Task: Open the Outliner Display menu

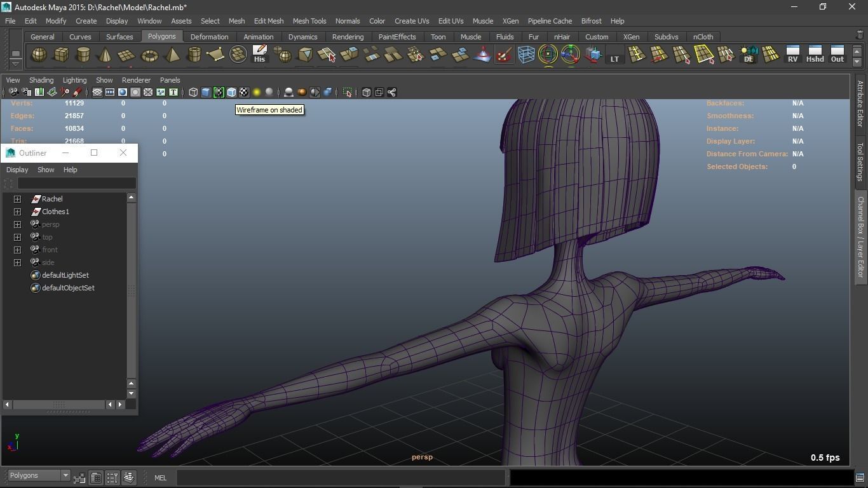Action: pos(17,170)
